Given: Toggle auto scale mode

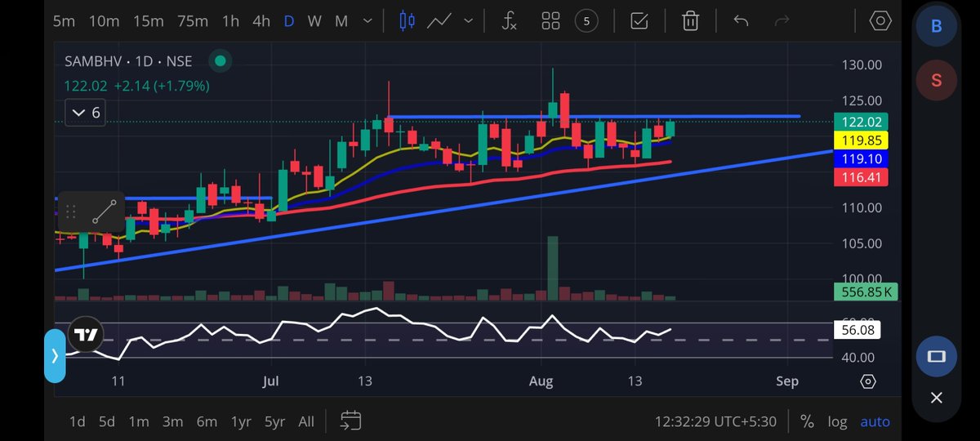Looking at the screenshot, I should [x=875, y=422].
